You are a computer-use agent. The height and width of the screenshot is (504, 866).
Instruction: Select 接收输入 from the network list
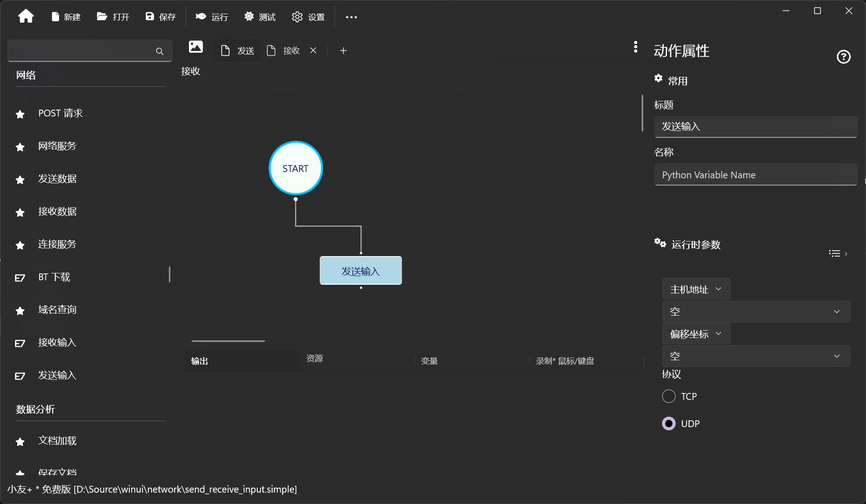(x=57, y=343)
